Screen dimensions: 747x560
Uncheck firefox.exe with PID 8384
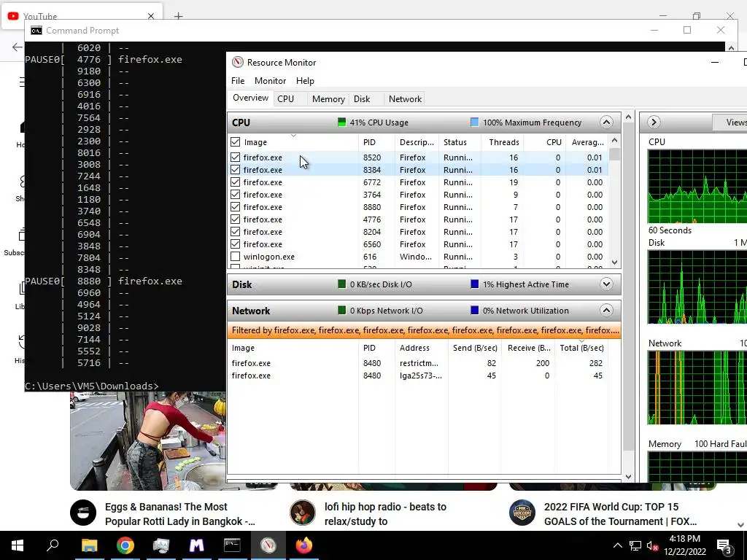236,169
